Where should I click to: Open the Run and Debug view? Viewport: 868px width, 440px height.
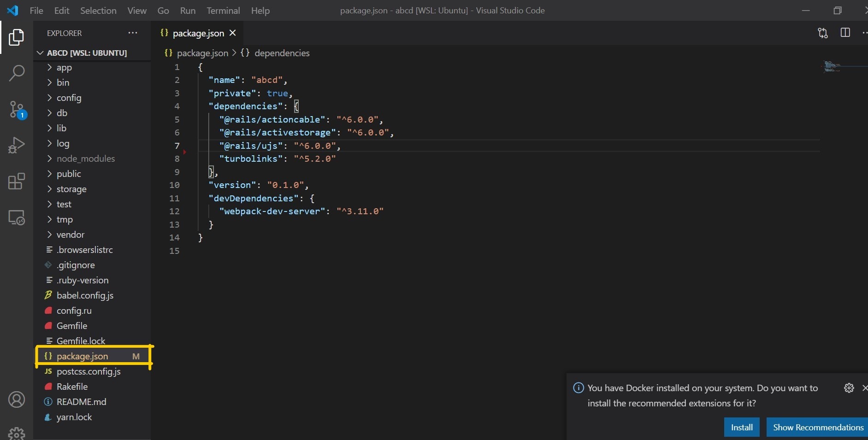[x=17, y=145]
